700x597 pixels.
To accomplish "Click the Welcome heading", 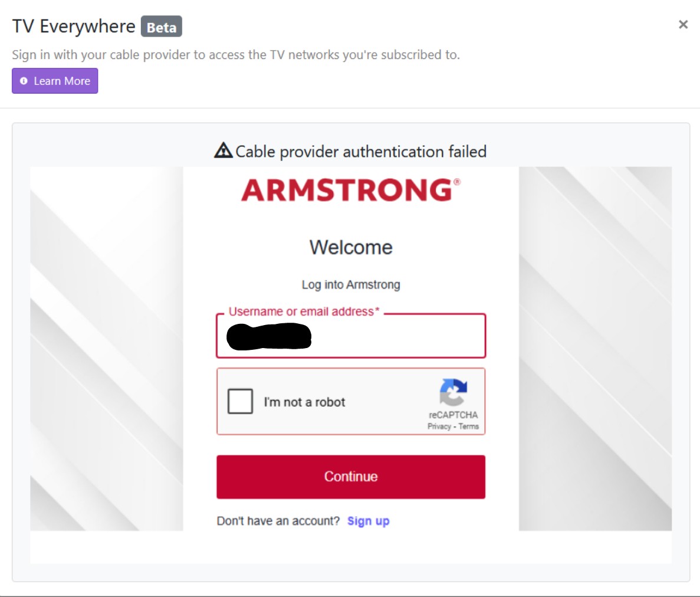I will (351, 247).
